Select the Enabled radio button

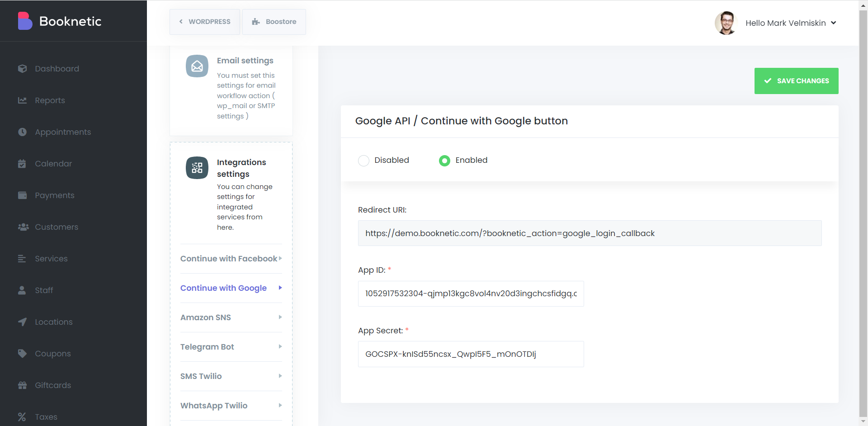point(445,161)
